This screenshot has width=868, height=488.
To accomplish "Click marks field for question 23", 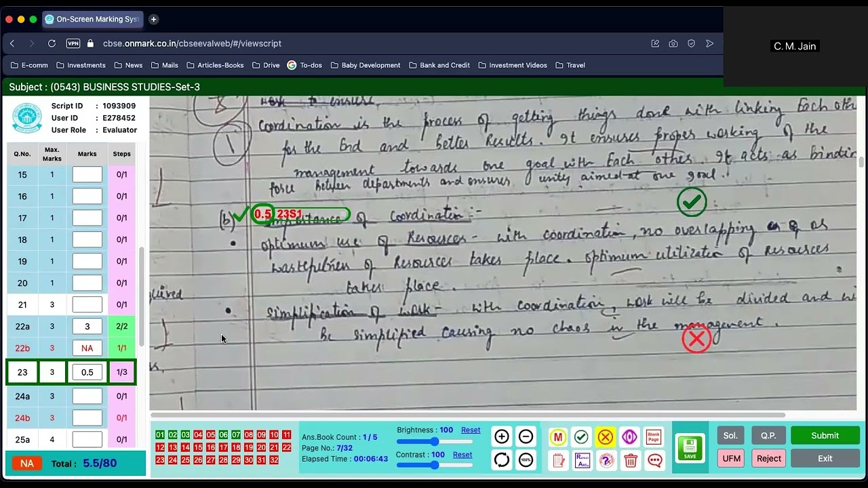I will [87, 372].
